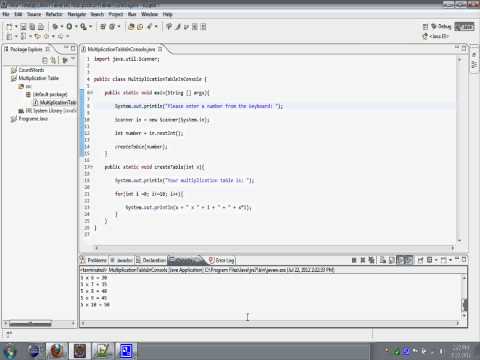Click the Last Edit Location icon
This screenshot has height=360, width=480.
coord(37,36)
